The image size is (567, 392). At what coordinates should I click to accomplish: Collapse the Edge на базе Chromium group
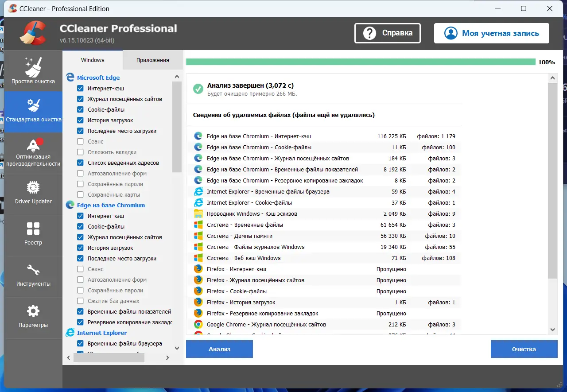click(x=111, y=205)
